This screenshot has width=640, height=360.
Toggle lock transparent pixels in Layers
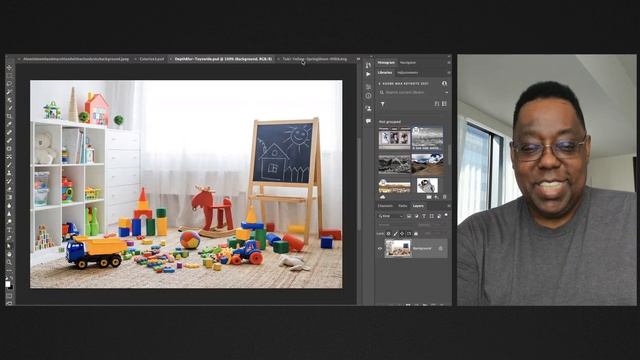[x=389, y=233]
